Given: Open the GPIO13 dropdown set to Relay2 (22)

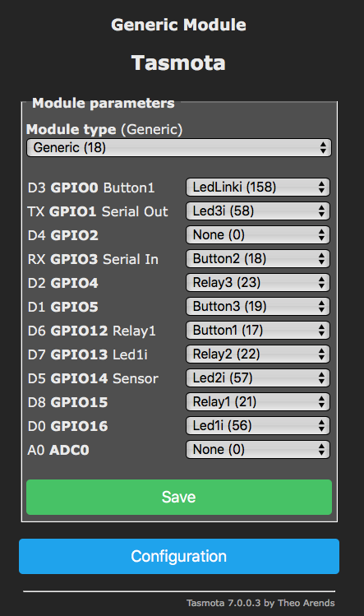Looking at the screenshot, I should 257,354.
